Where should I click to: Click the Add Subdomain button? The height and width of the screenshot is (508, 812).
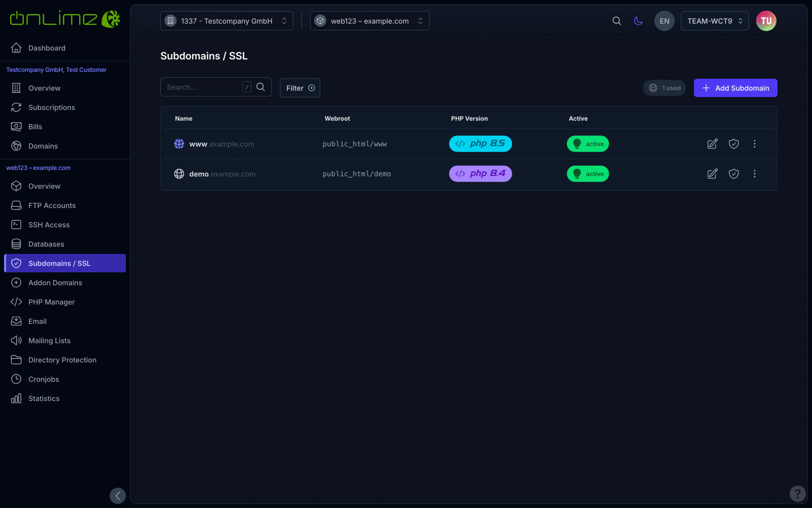735,88
